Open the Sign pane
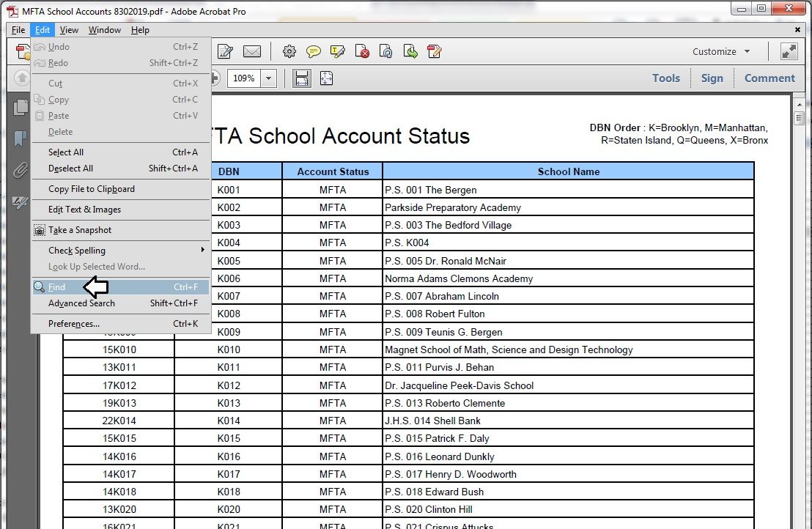 712,78
